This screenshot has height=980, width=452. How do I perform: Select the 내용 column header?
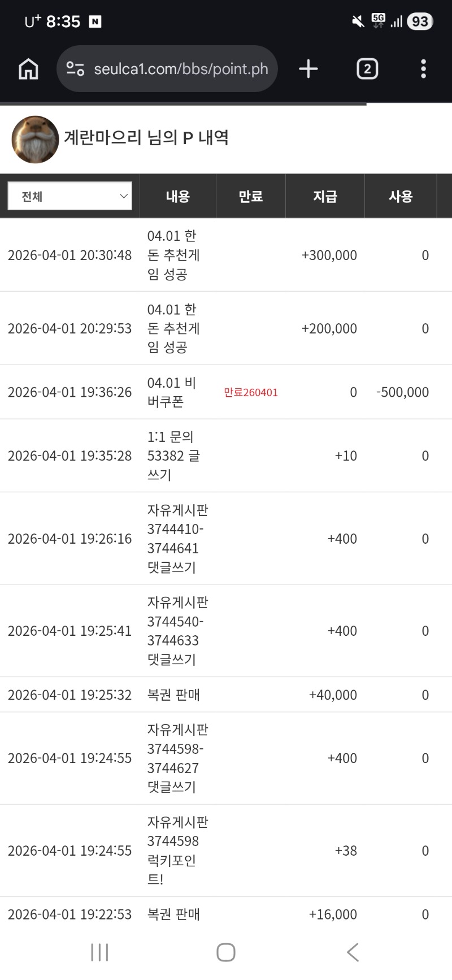[177, 196]
